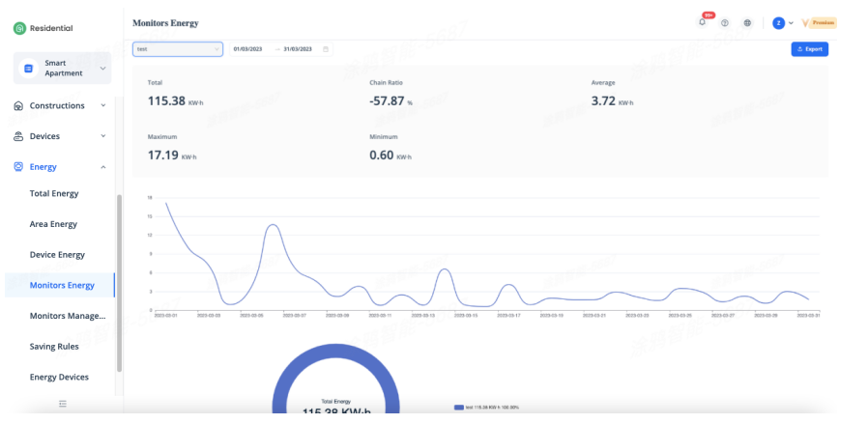Click the Residential logo icon
The height and width of the screenshot is (424, 868).
coord(19,28)
